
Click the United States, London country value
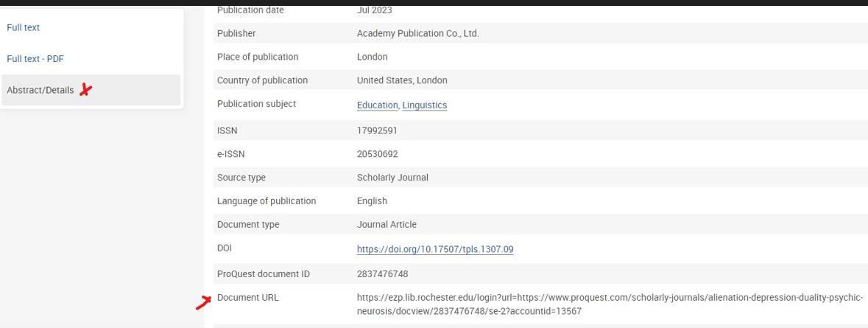[x=402, y=80]
